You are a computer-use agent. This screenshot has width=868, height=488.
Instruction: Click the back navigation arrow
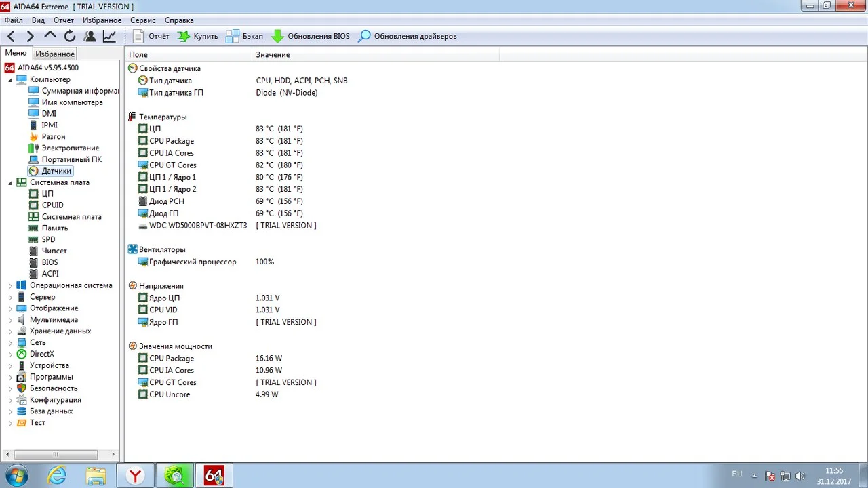click(11, 36)
